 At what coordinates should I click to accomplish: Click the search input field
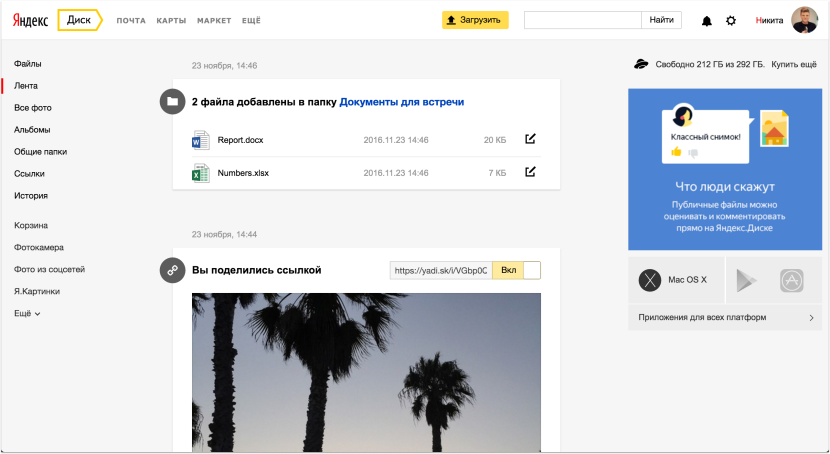tap(582, 20)
